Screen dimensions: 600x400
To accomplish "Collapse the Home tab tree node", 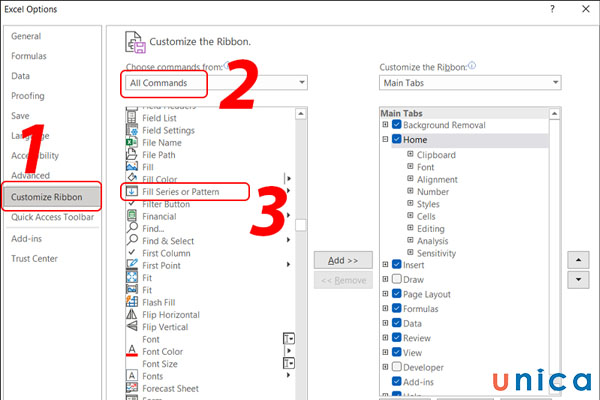I will (x=385, y=139).
